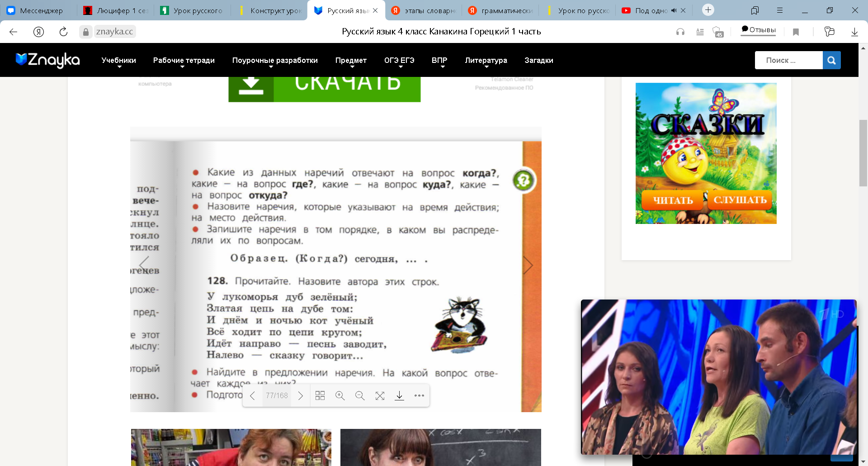Viewport: 868px width, 466px height.
Task: Click the Yandex home icon in the toolbar
Action: coord(38,32)
